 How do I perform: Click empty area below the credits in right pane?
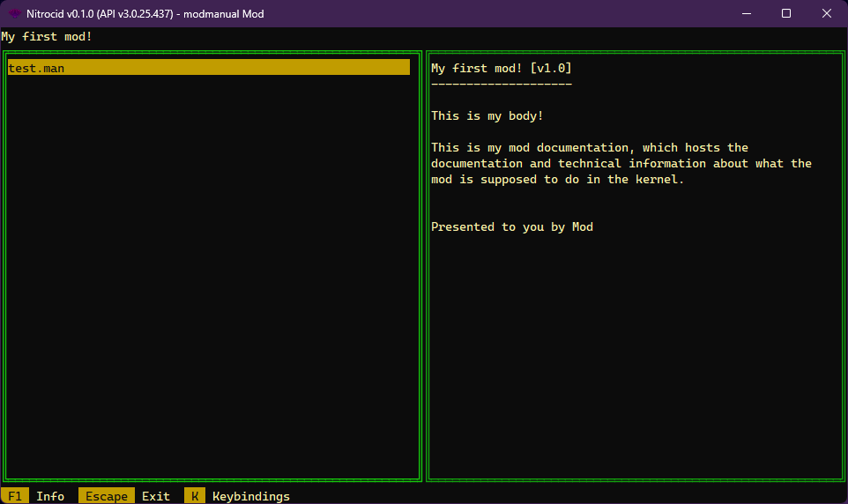[x=635, y=352]
